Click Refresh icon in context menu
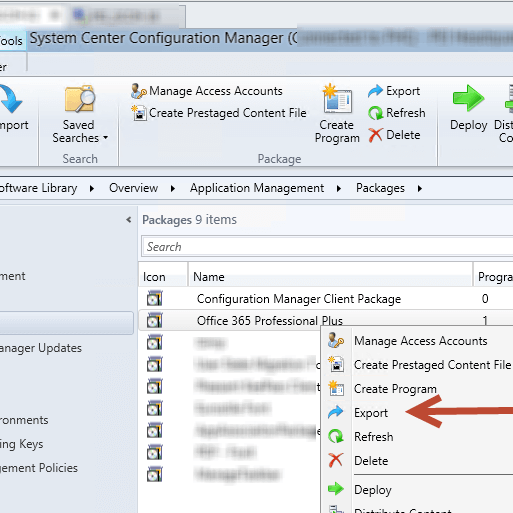 [x=336, y=436]
